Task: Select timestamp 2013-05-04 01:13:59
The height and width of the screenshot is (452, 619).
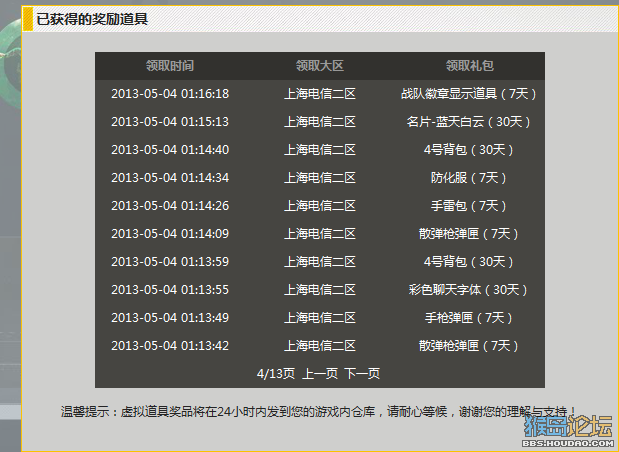Action: 170,262
